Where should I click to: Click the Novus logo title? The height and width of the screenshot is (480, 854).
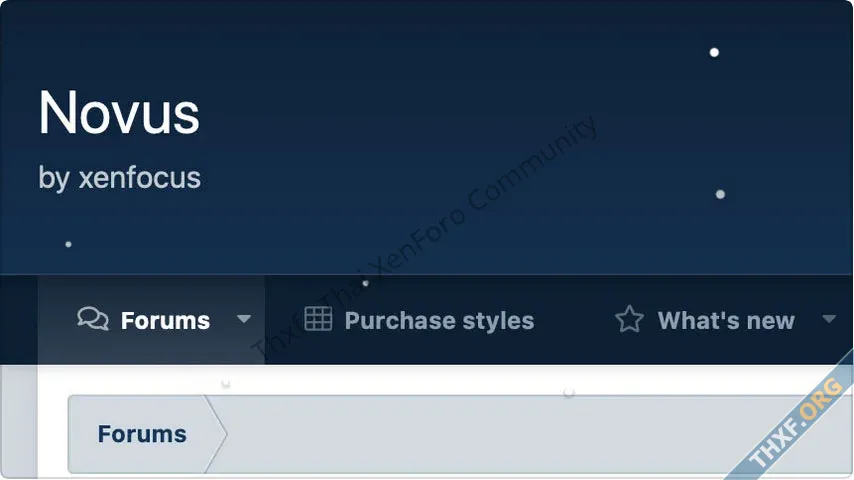119,113
